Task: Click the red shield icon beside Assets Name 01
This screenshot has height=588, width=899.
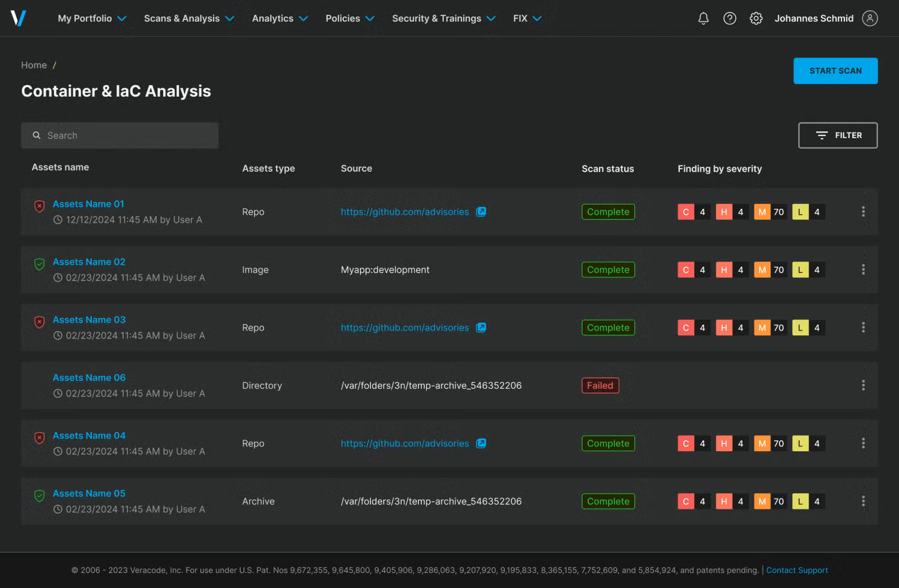Action: point(39,206)
